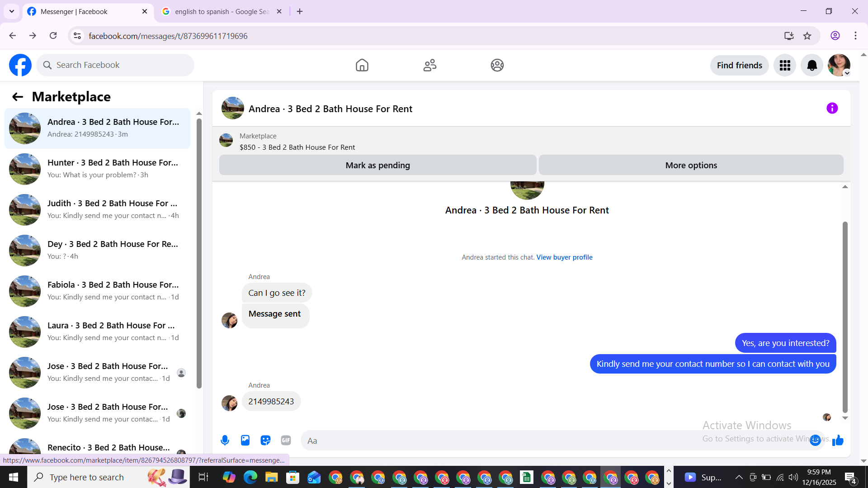Click 'Yes, are you interested?' message bubble
This screenshot has width=868, height=488.
(785, 343)
